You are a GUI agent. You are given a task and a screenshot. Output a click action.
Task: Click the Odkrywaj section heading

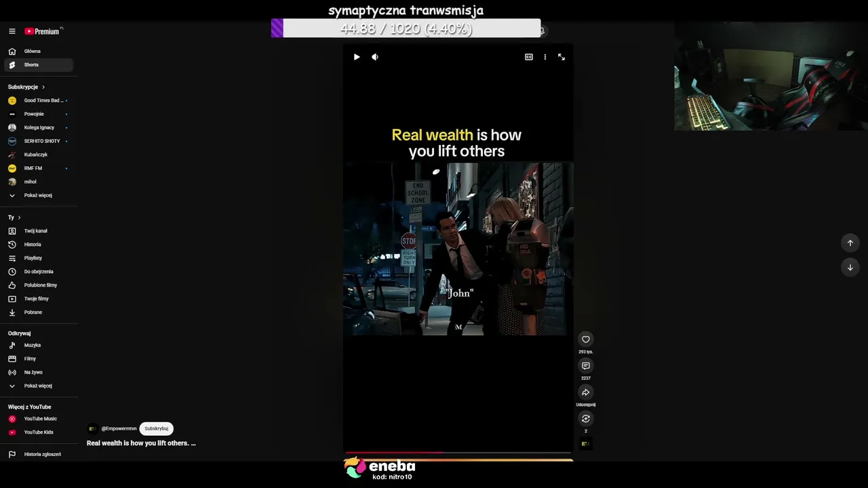pos(20,333)
